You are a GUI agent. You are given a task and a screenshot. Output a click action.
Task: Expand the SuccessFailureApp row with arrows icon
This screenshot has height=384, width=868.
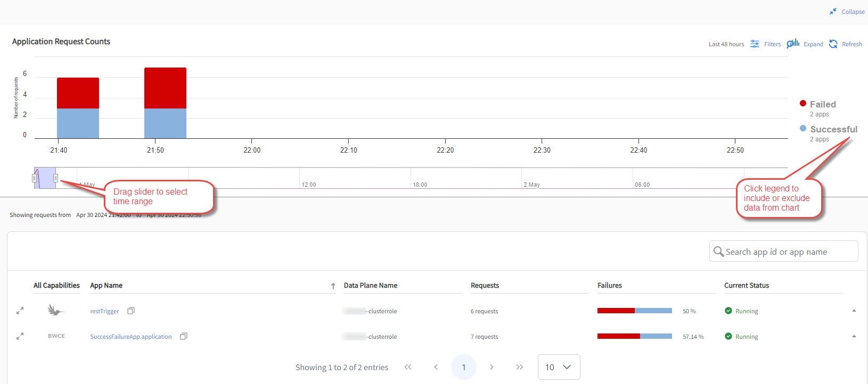20,336
